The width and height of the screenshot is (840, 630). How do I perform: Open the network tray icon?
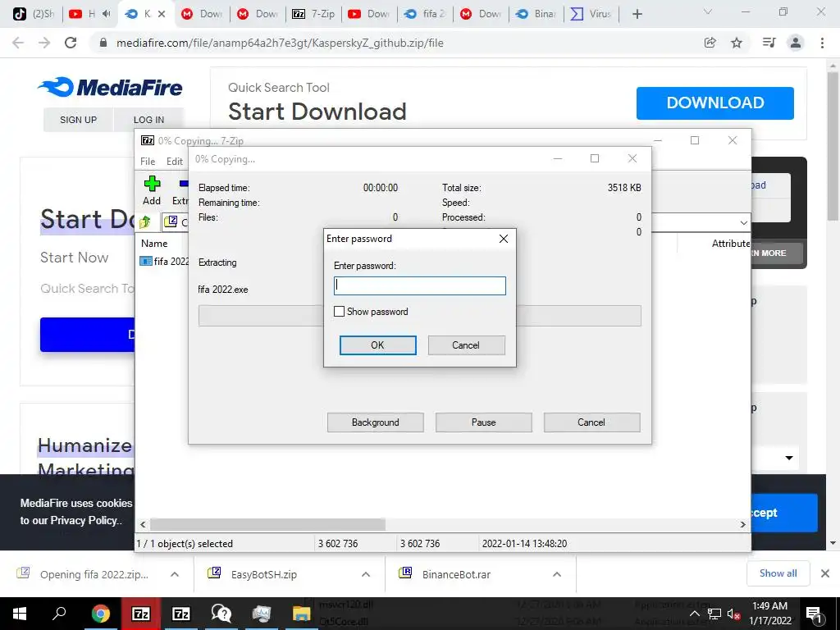coord(714,614)
